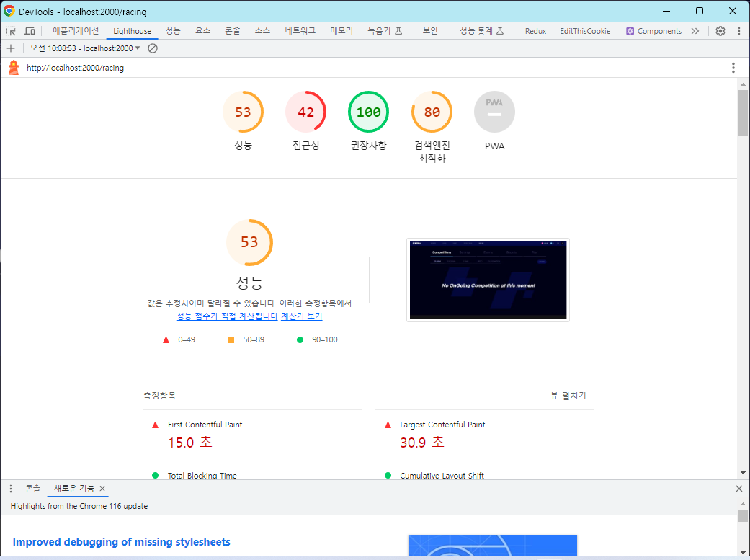Open the DevTools customize kebab menu
The image size is (750, 560).
[739, 31]
